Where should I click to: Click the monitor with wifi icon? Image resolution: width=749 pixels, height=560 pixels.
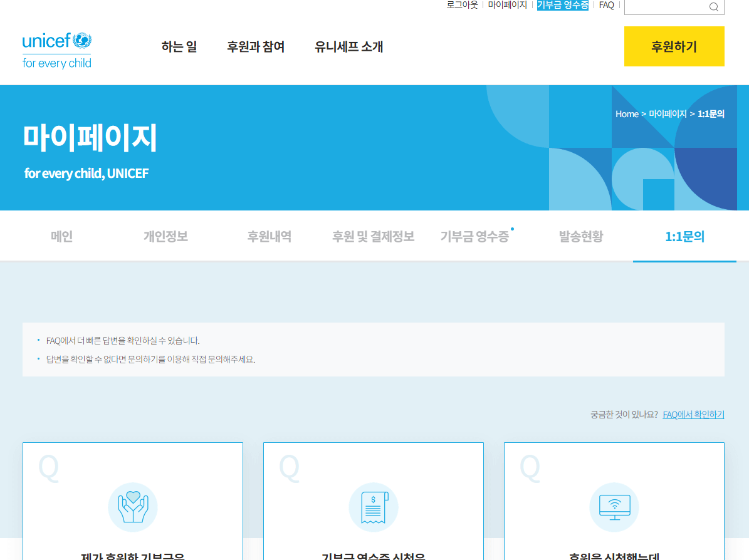[x=614, y=507]
